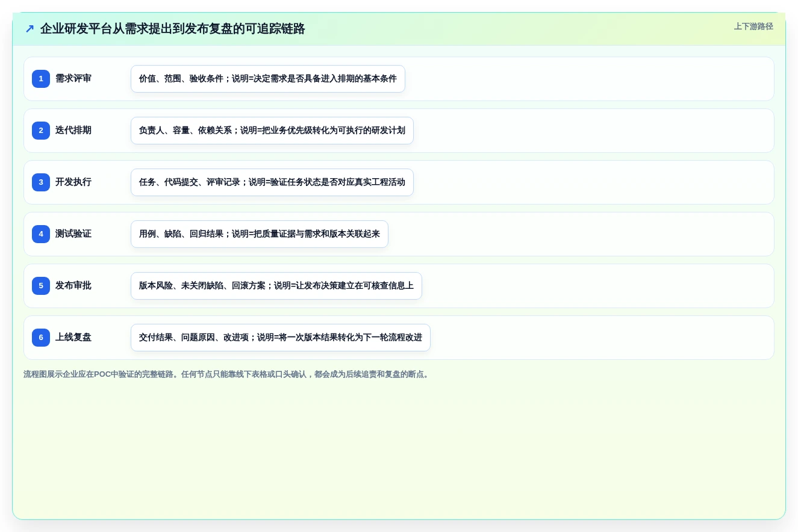Open the 用例、缺陷、回归结果 description box
Viewport: 798px width, 532px height.
[260, 234]
